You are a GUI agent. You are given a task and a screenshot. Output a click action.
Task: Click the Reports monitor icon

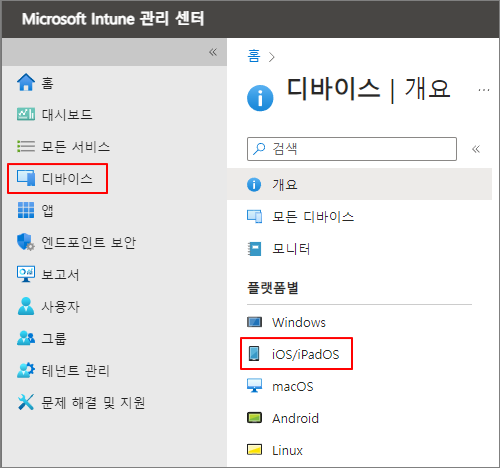click(x=26, y=274)
